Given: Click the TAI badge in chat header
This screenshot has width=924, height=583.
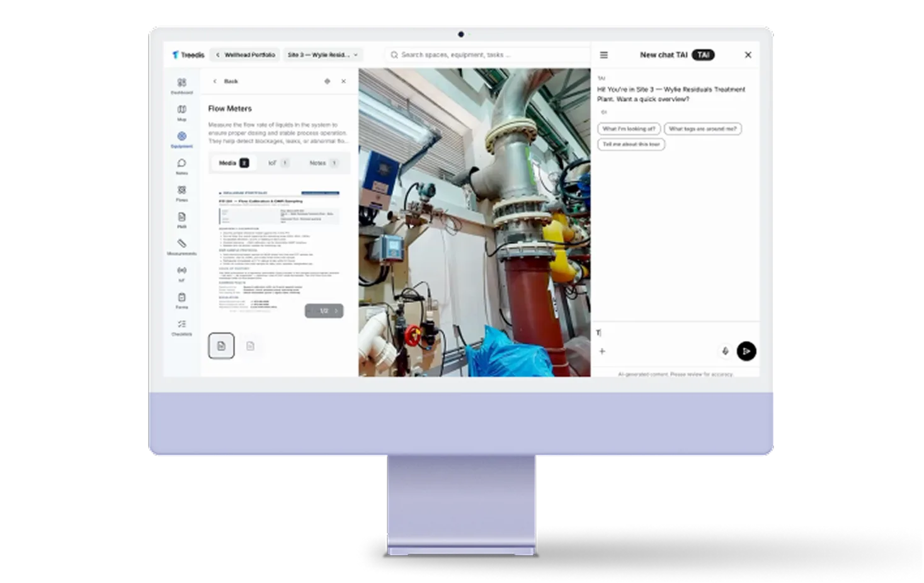Looking at the screenshot, I should [703, 55].
